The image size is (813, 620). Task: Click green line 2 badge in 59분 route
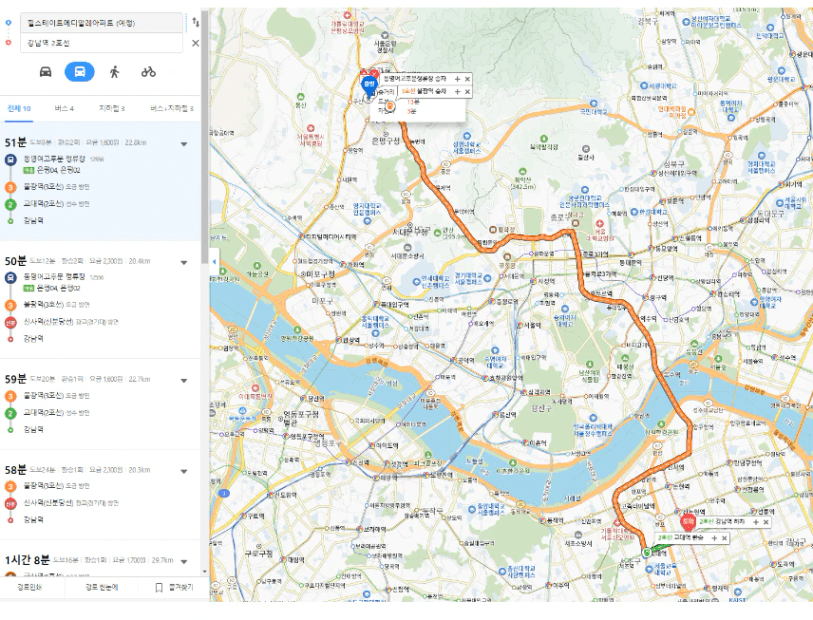pos(10,413)
